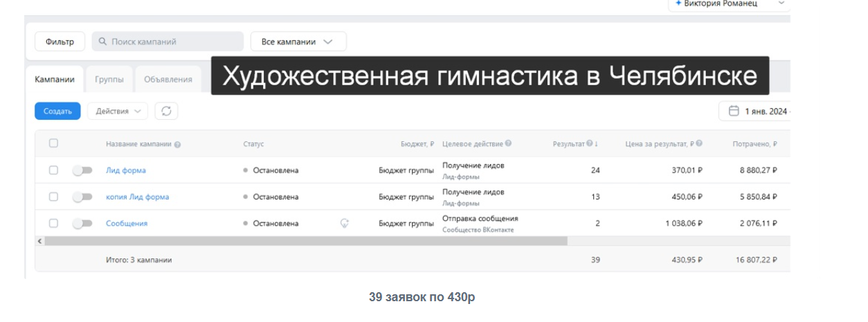Click help icon next to Название кампании
The width and height of the screenshot is (868, 322).
click(178, 145)
